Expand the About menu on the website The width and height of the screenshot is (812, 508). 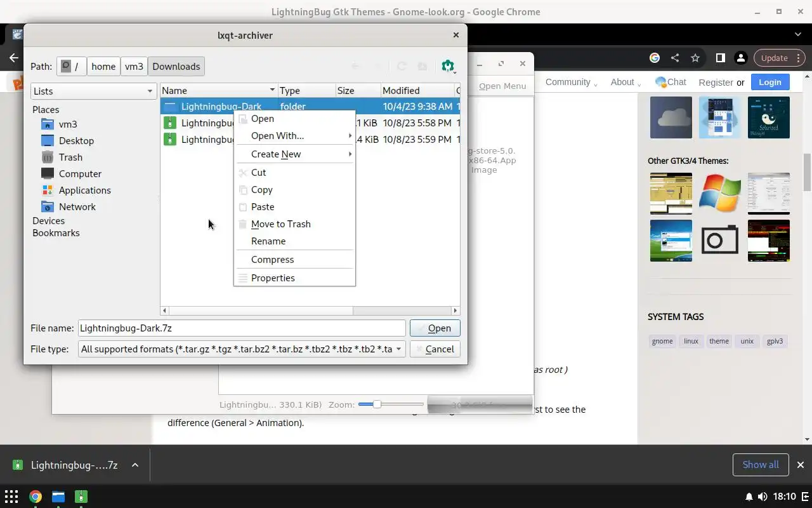pos(625,82)
